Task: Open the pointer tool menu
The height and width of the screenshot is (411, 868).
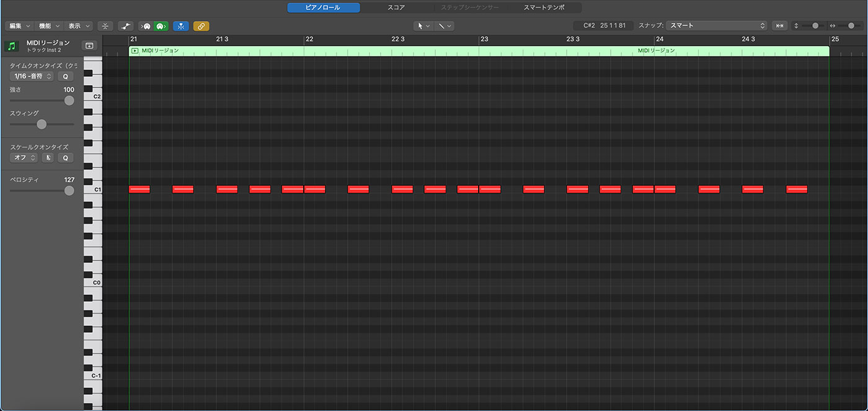Action: 423,26
